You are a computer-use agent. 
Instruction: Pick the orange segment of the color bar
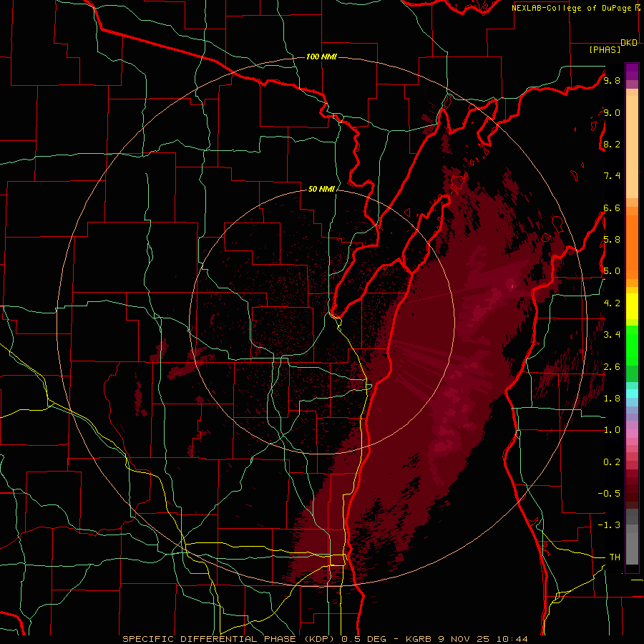click(x=632, y=246)
